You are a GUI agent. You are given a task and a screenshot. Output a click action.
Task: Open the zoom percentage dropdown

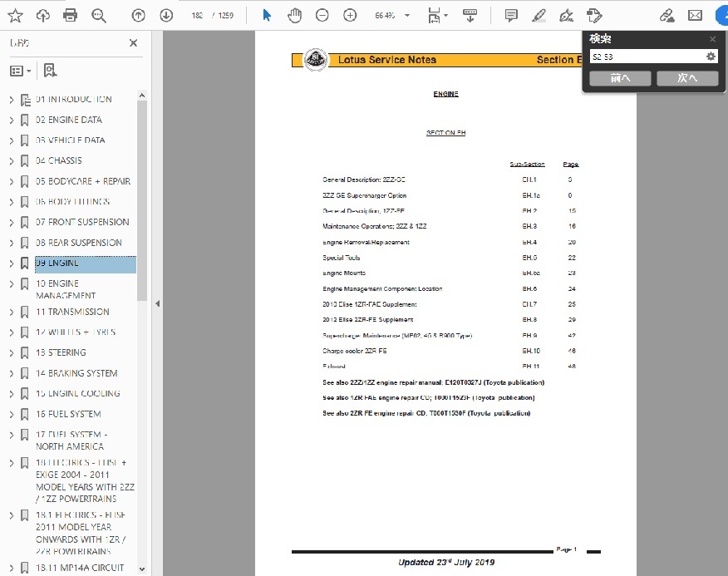point(407,16)
